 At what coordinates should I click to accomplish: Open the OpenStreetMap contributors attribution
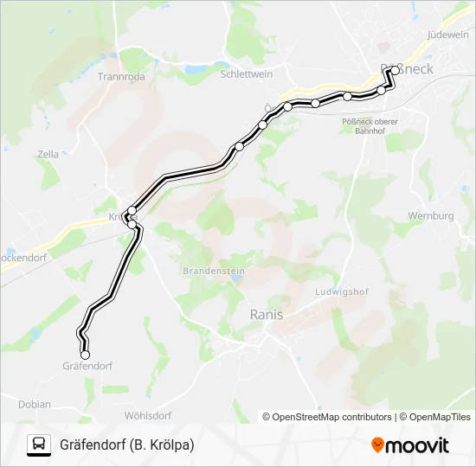pyautogui.click(x=327, y=417)
